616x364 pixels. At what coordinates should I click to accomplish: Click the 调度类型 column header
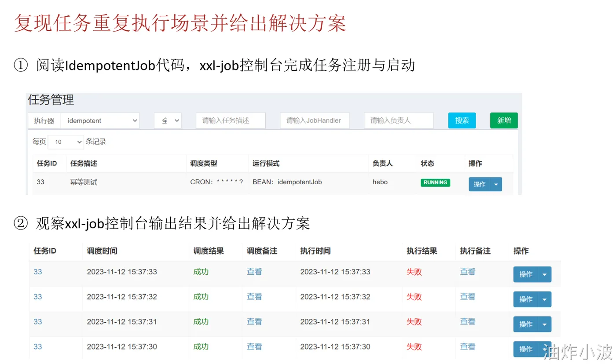[204, 164]
